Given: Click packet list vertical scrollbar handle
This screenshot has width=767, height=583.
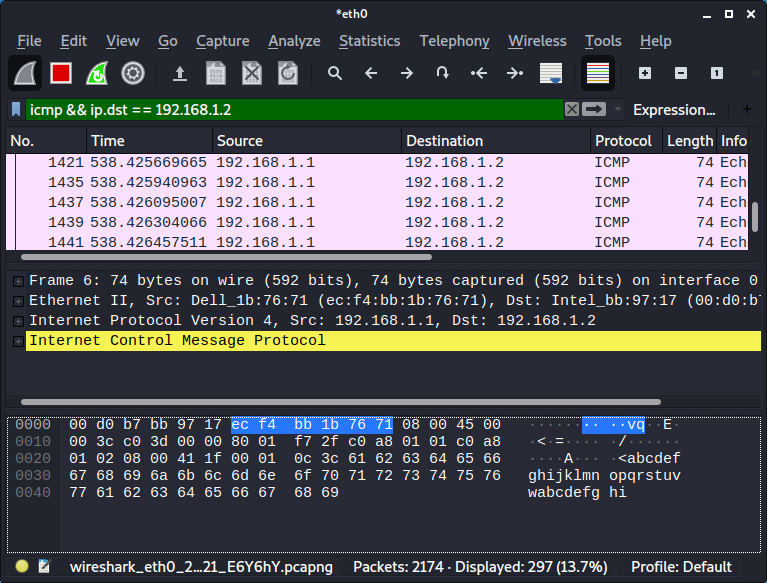Looking at the screenshot, I should [755, 217].
